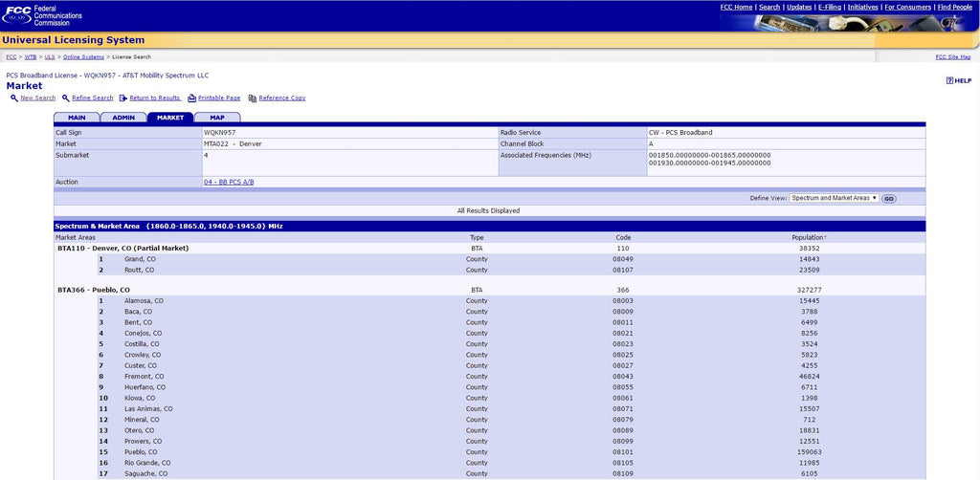Screen dimensions: 980x480
Task: Click the HELP question mark icon
Action: pos(949,80)
